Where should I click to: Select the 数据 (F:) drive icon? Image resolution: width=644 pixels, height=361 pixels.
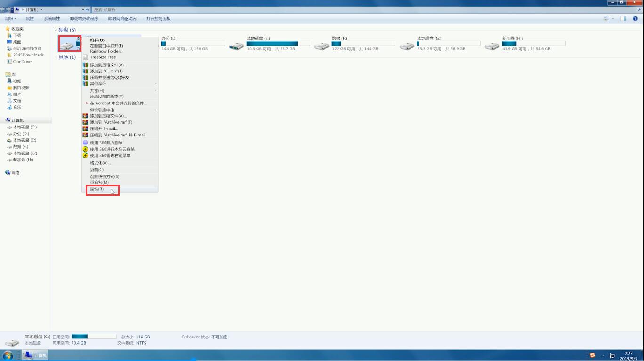click(322, 47)
